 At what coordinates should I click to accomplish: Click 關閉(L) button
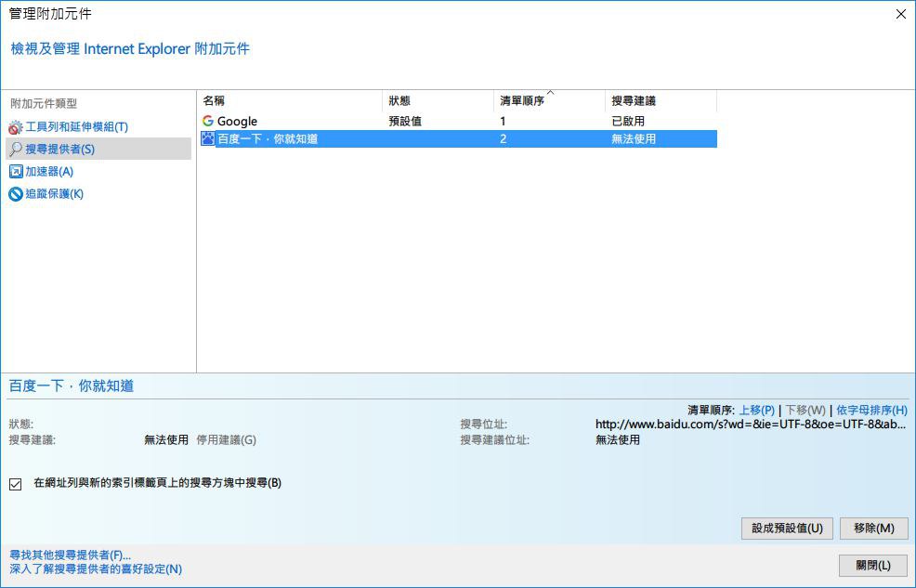873,565
